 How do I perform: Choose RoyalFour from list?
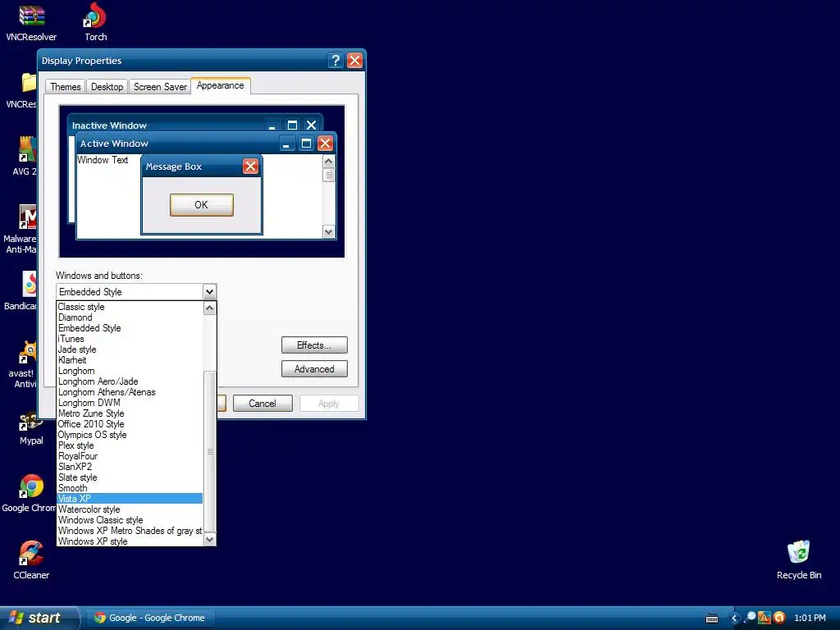click(x=130, y=456)
